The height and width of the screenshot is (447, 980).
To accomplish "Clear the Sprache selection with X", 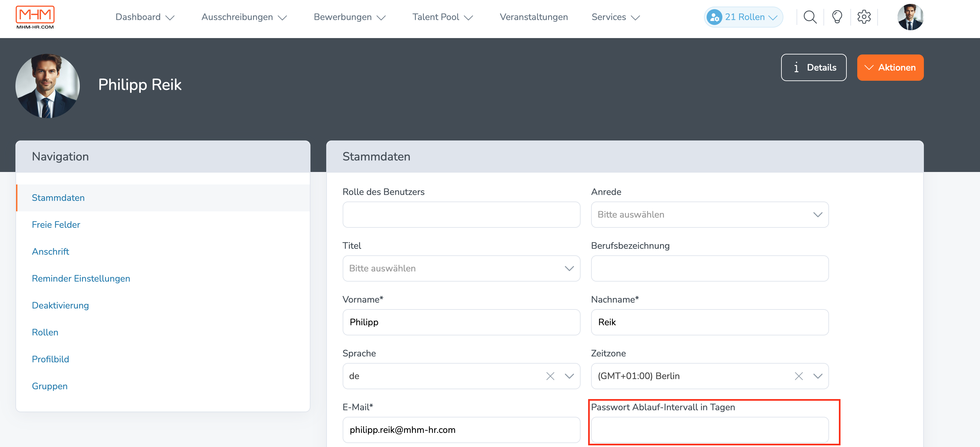I will point(550,376).
